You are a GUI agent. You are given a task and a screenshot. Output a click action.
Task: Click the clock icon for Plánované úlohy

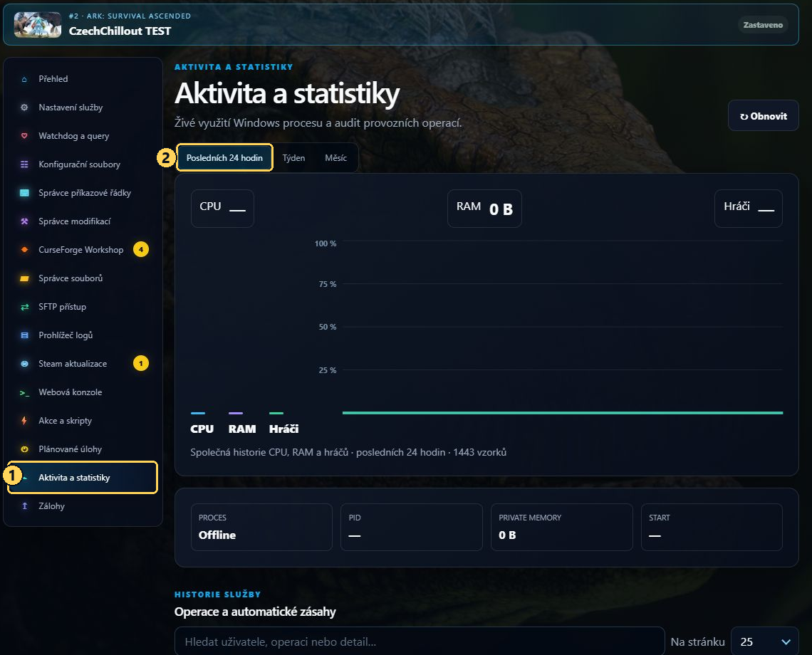24,449
